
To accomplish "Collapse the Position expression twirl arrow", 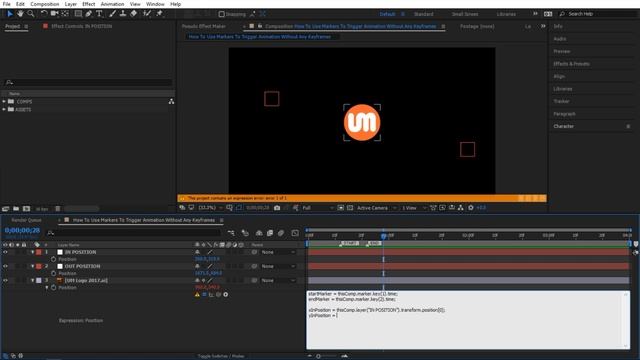I will pos(47,287).
